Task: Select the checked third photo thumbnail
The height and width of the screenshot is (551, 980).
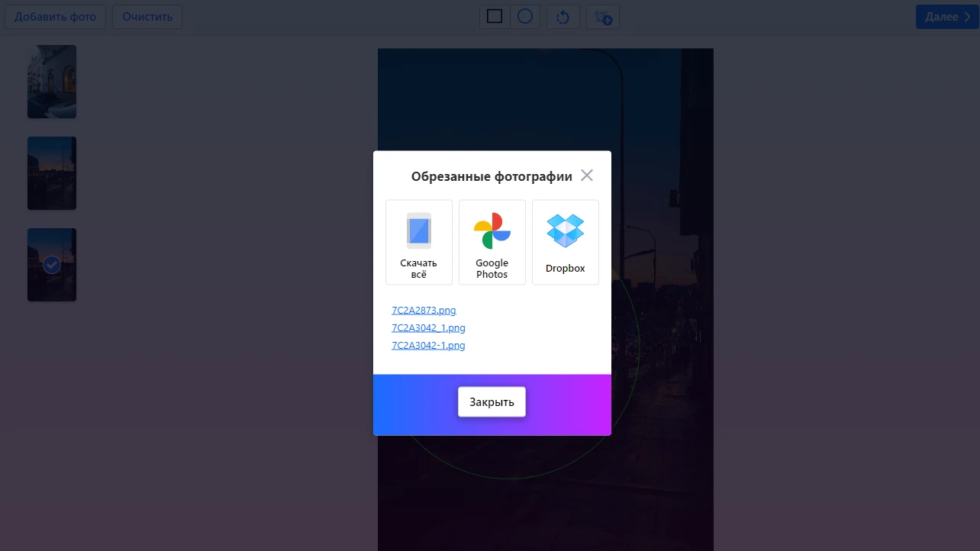Action: tap(52, 265)
